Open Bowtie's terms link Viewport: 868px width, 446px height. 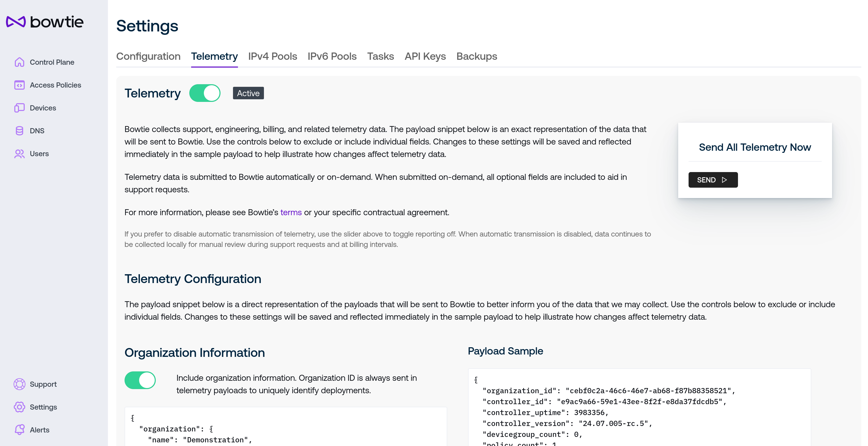(x=291, y=212)
